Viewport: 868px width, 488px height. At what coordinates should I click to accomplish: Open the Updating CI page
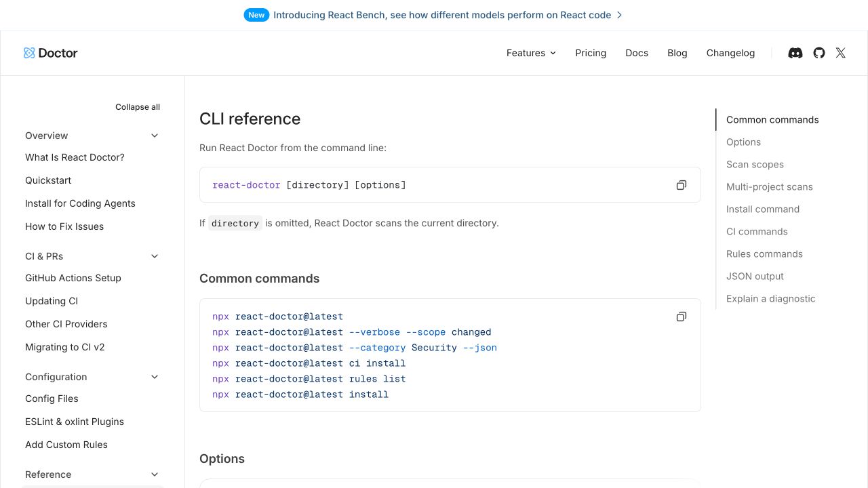pyautogui.click(x=52, y=301)
